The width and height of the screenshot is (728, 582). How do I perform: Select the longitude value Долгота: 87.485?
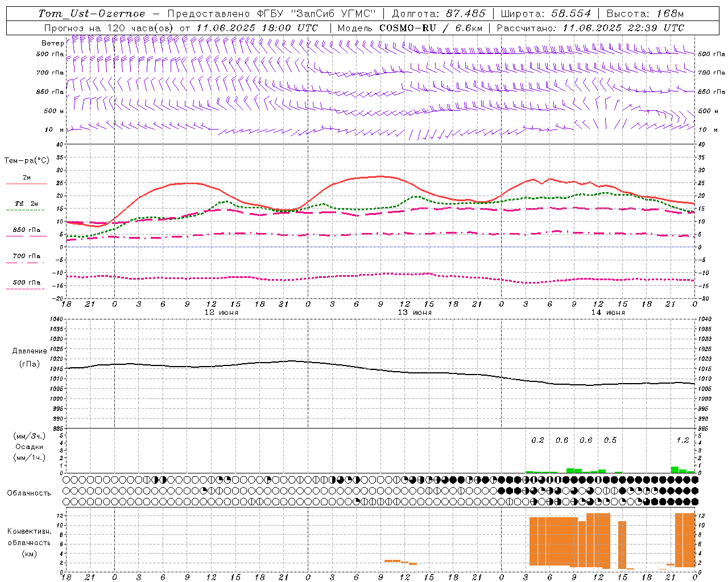tap(439, 14)
